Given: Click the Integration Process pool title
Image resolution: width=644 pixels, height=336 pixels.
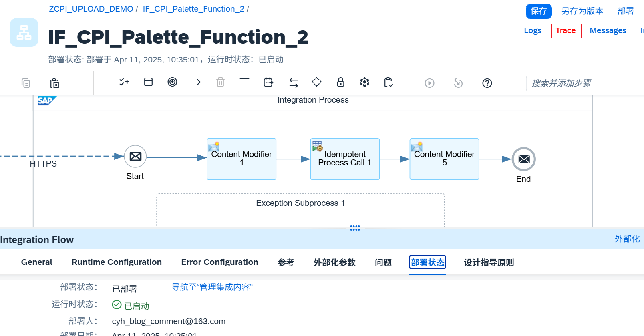Looking at the screenshot, I should 313,100.
